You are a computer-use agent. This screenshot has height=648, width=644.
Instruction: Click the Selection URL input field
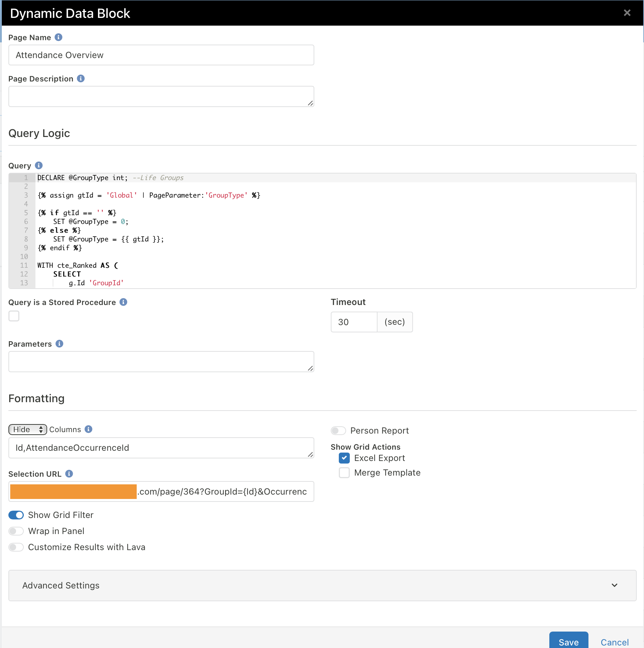coord(161,492)
